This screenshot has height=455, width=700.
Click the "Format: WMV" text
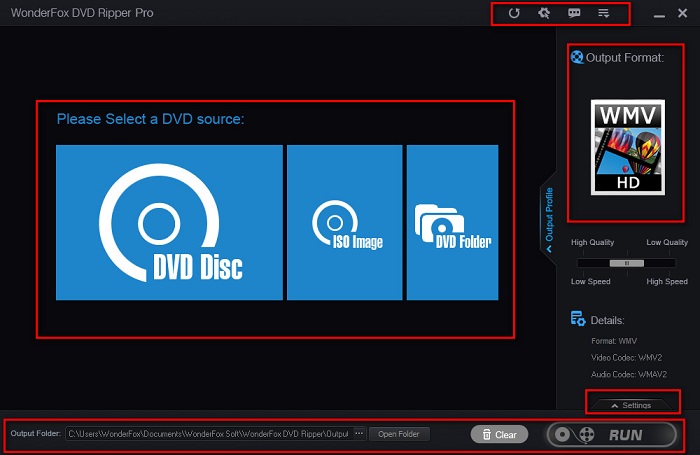pos(614,341)
